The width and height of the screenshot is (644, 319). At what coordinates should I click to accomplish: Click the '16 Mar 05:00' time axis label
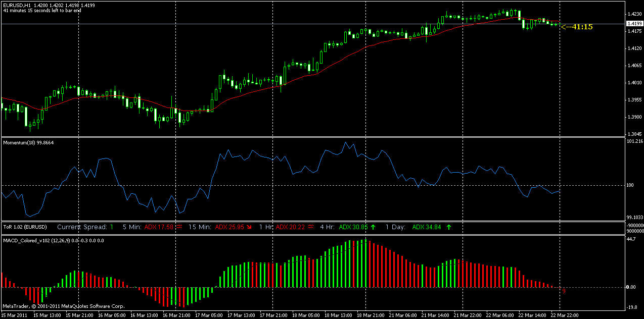click(112, 315)
